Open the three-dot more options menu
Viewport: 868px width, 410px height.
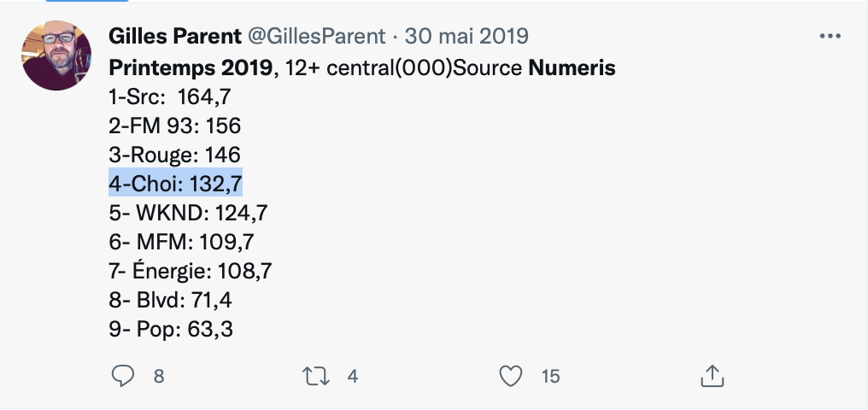[830, 37]
